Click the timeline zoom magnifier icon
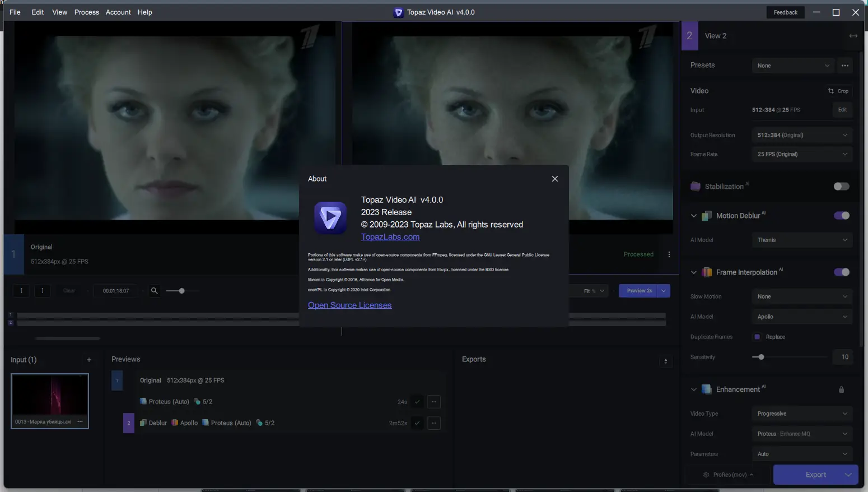868x492 pixels. click(x=155, y=291)
